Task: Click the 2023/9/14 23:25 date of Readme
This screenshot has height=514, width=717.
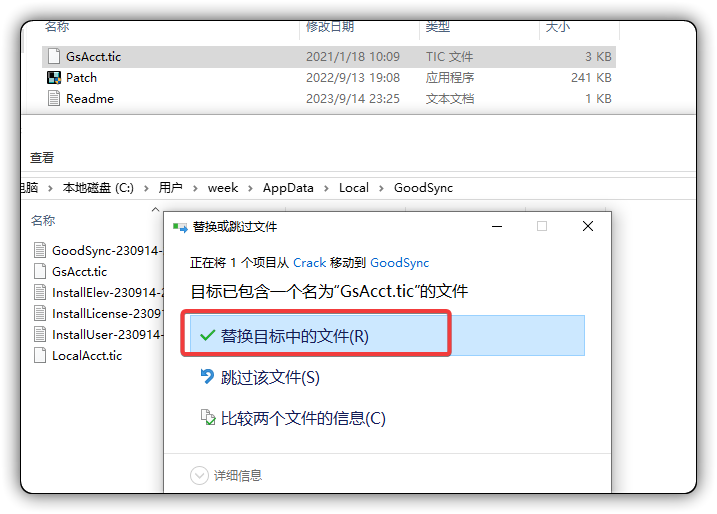Action: click(353, 98)
